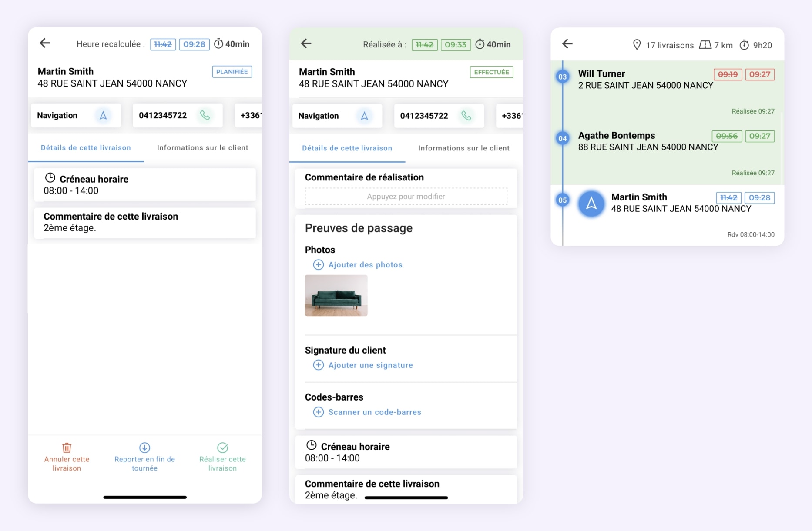Switch to the Informations sur le client tab
Viewport: 812px width, 531px height.
click(202, 147)
